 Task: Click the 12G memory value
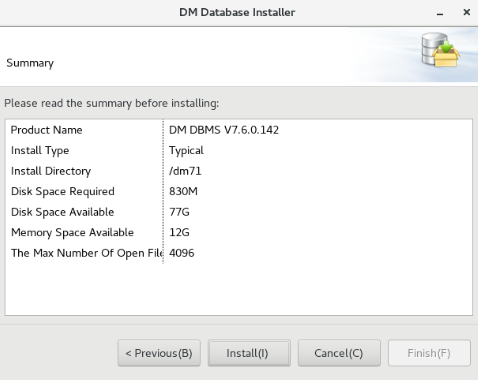pos(179,233)
